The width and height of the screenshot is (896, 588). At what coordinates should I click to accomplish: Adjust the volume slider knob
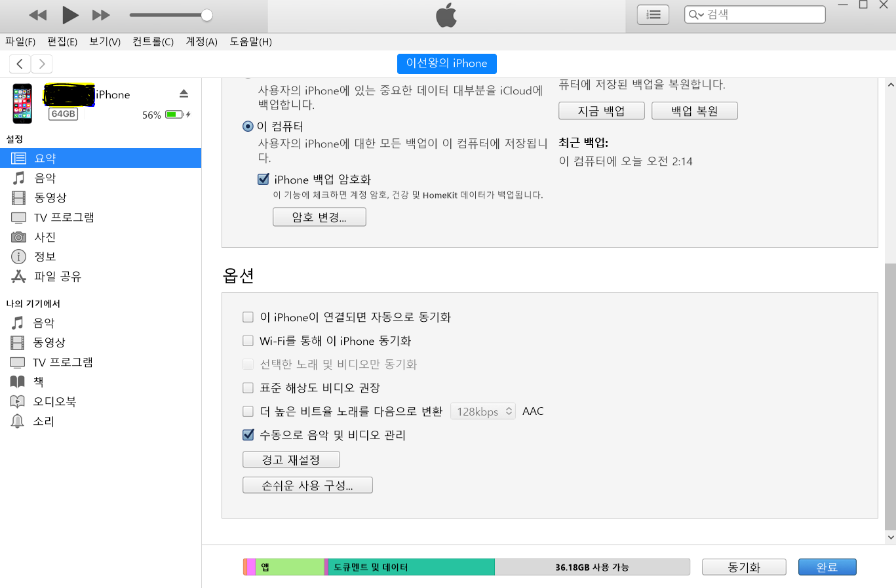(206, 15)
